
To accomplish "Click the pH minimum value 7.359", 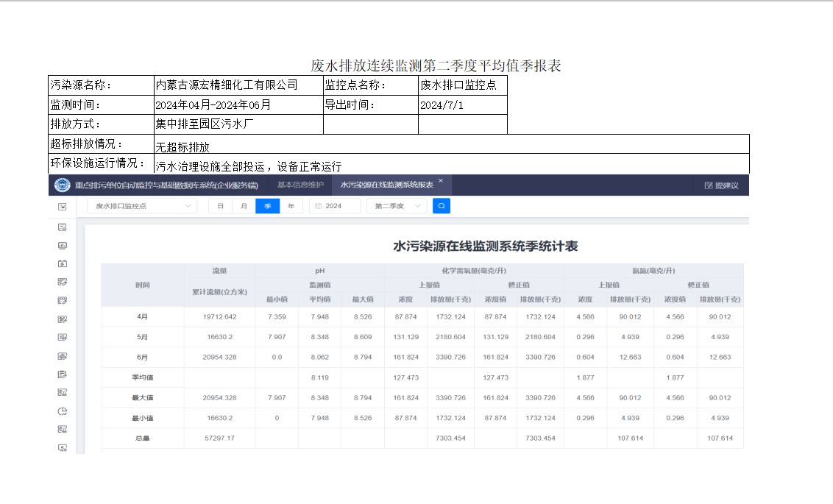I will tap(277, 317).
